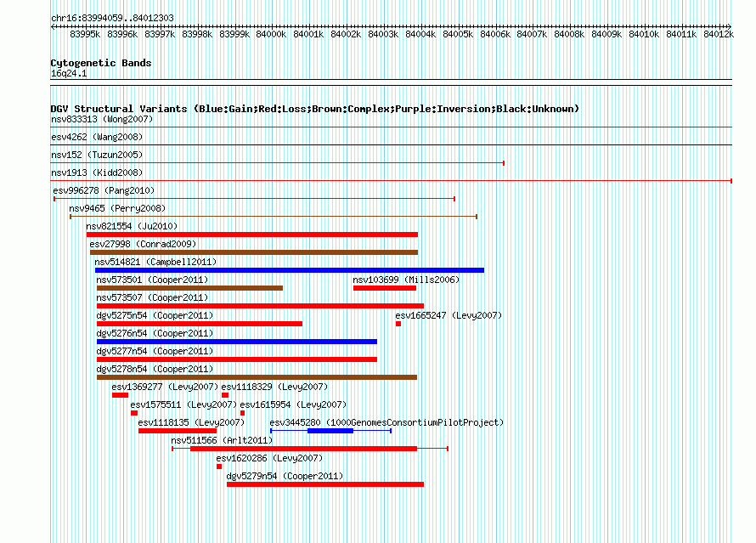Open the esv3445280 (1000GenomesConsortiumPilotProject) label
Viewport: 756px width, 543px height.
(x=386, y=422)
